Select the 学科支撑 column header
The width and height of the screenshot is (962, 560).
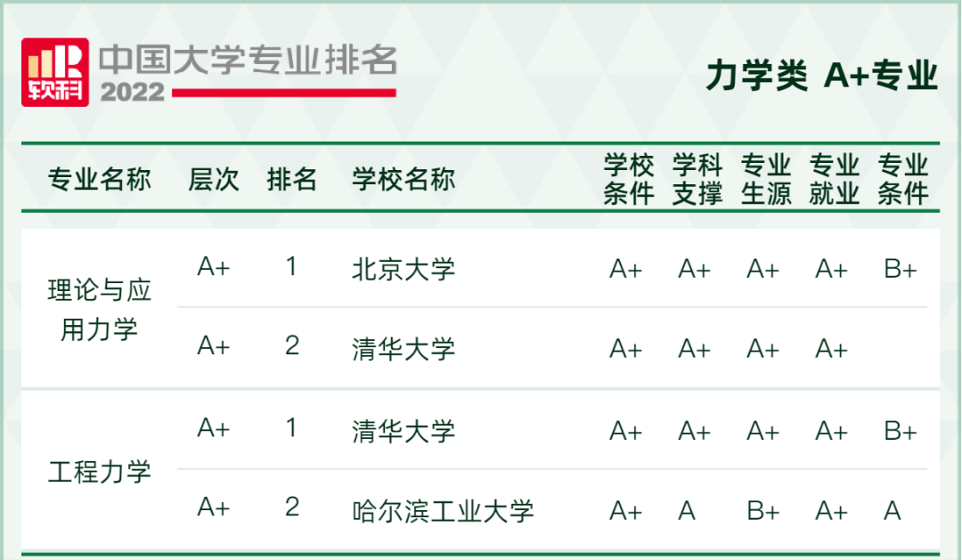(697, 179)
